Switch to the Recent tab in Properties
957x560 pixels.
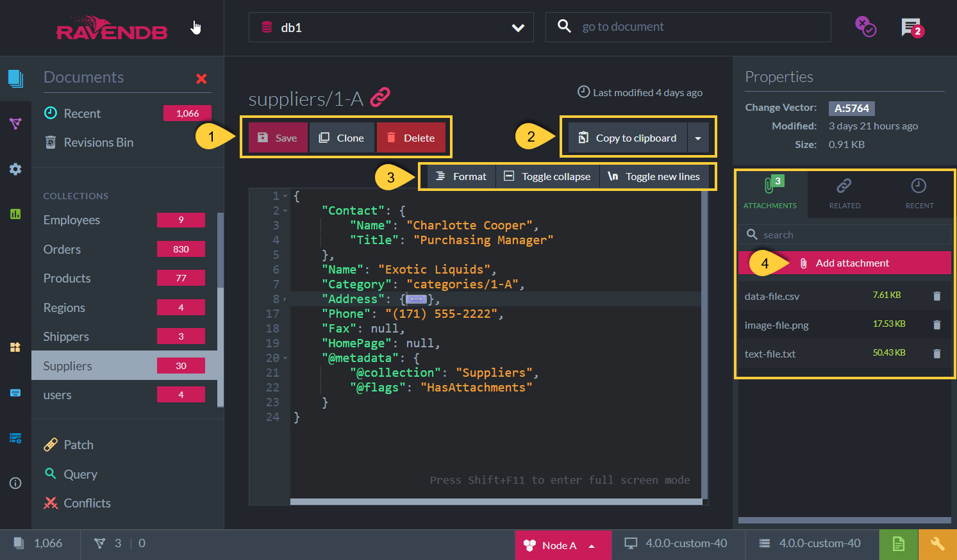coord(919,194)
